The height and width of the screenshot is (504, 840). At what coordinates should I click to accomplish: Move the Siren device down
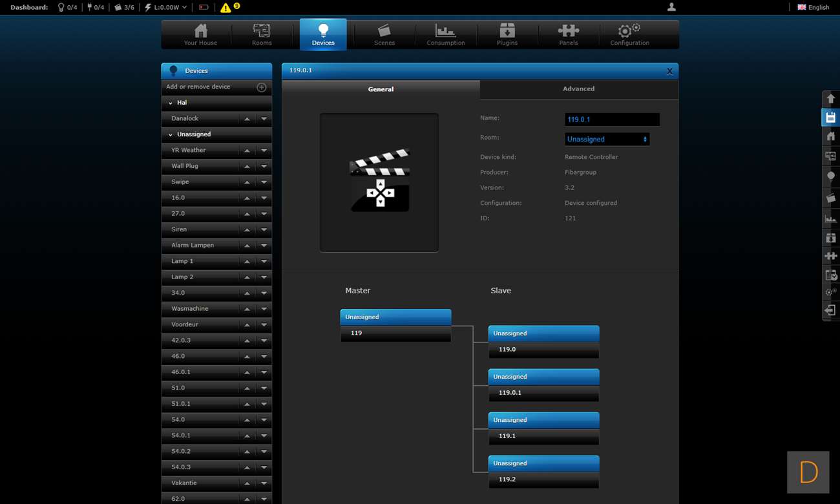click(264, 230)
